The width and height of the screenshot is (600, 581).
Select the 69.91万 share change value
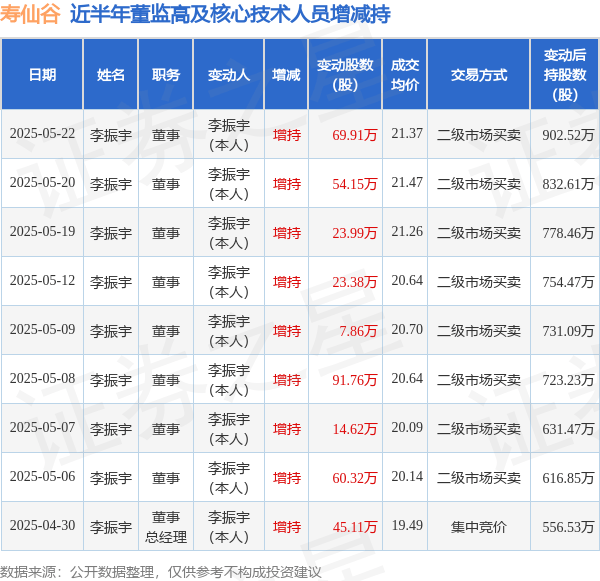pyautogui.click(x=355, y=135)
